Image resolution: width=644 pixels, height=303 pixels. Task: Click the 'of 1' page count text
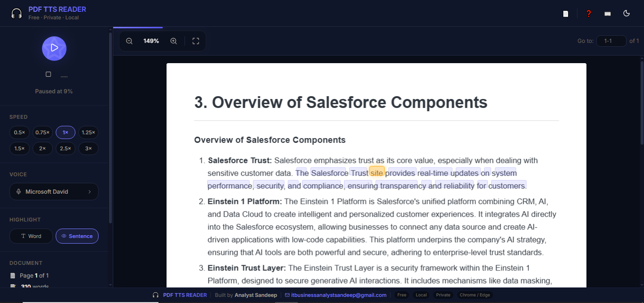[x=634, y=41]
